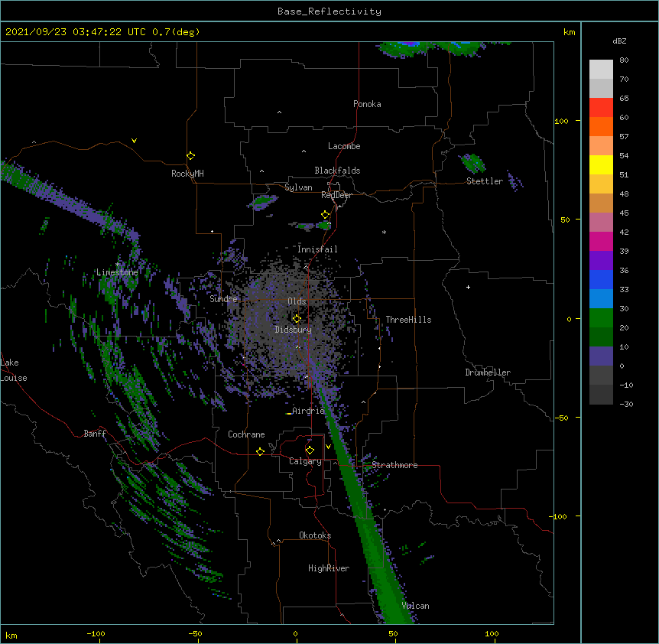Pick the tan 48-45 dBZ legend swatch

tap(601, 203)
